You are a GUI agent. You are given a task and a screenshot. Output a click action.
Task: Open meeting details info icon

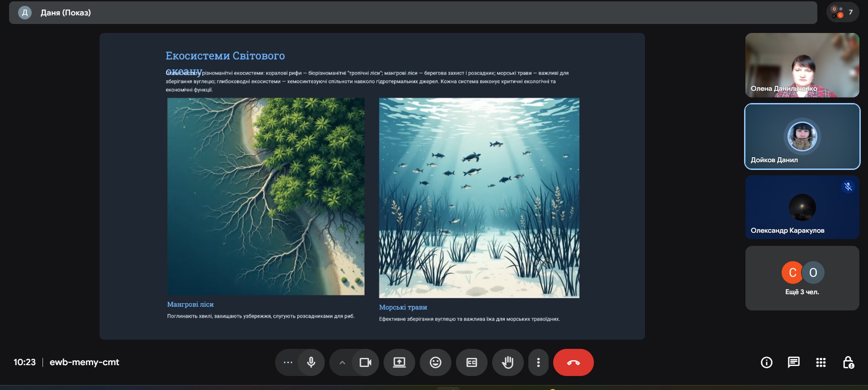click(766, 362)
